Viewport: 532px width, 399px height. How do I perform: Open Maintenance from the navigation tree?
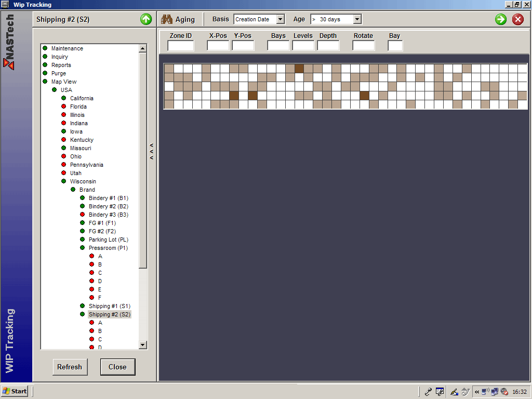[x=67, y=48]
